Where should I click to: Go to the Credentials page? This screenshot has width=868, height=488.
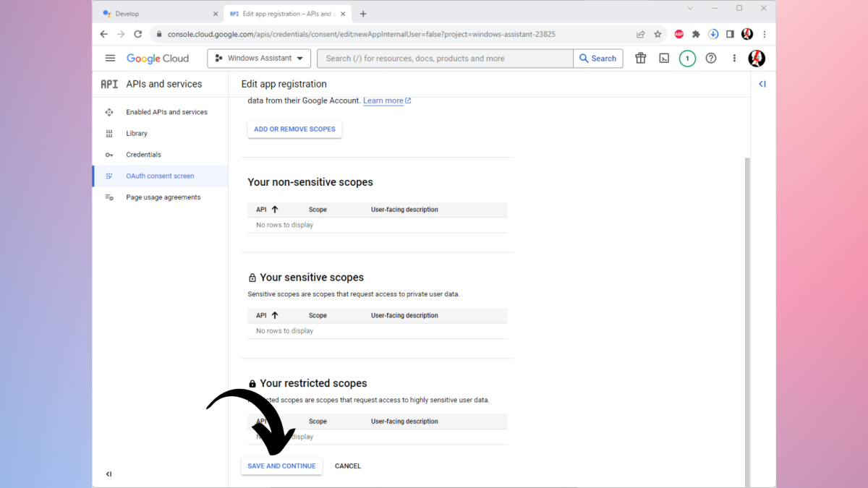click(x=143, y=155)
